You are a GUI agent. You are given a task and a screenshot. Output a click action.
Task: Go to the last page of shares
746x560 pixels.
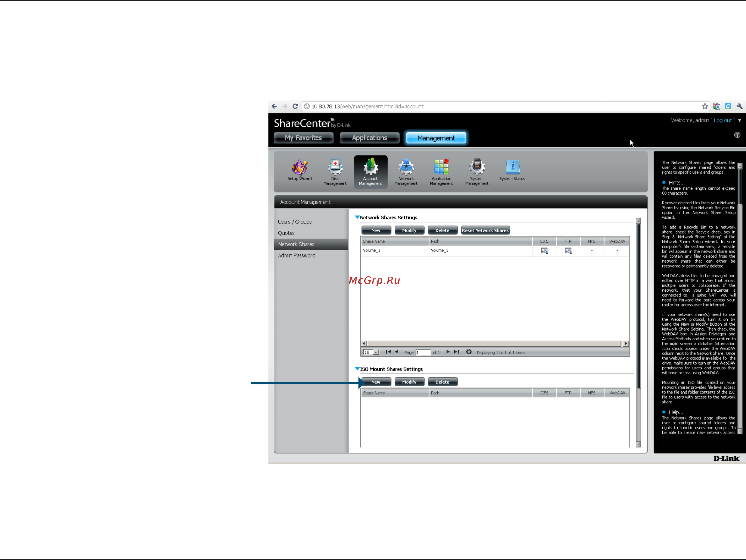point(456,352)
